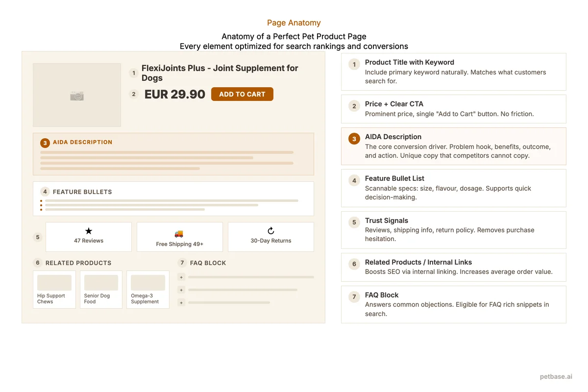Screen dimensions: 588x392
Task: Click badge 4 beside Feature Bullet List heading
Action: point(354,180)
